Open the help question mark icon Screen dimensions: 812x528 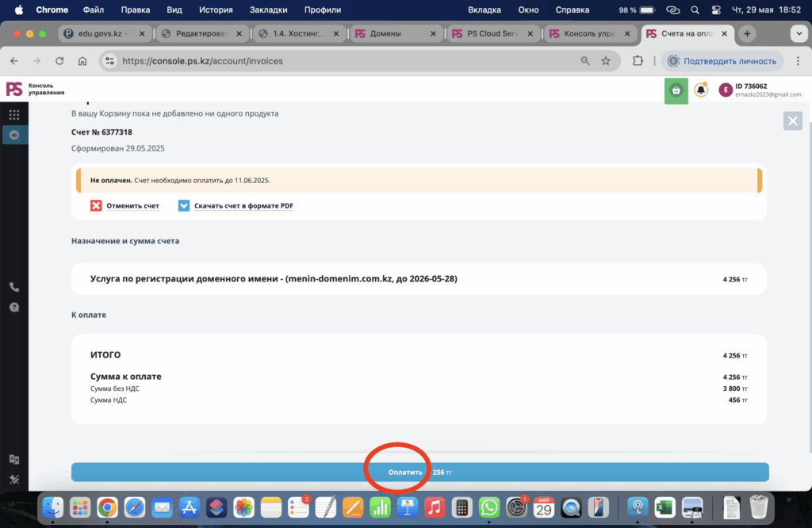coord(14,307)
